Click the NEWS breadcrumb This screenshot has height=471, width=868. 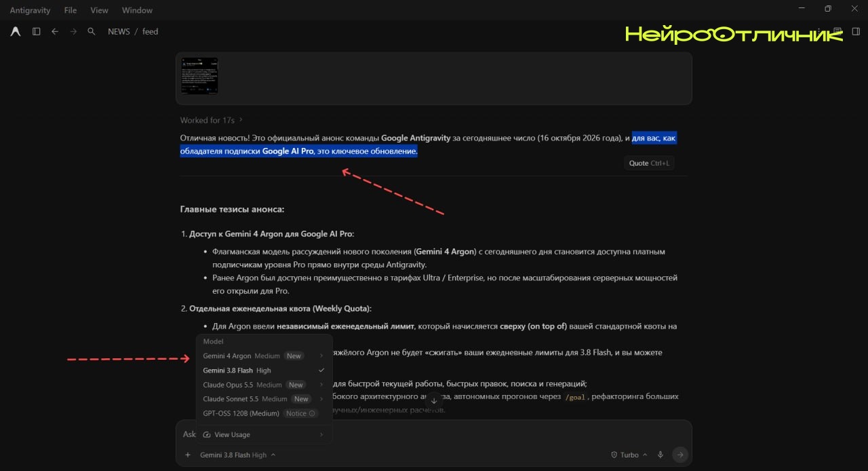pos(119,31)
